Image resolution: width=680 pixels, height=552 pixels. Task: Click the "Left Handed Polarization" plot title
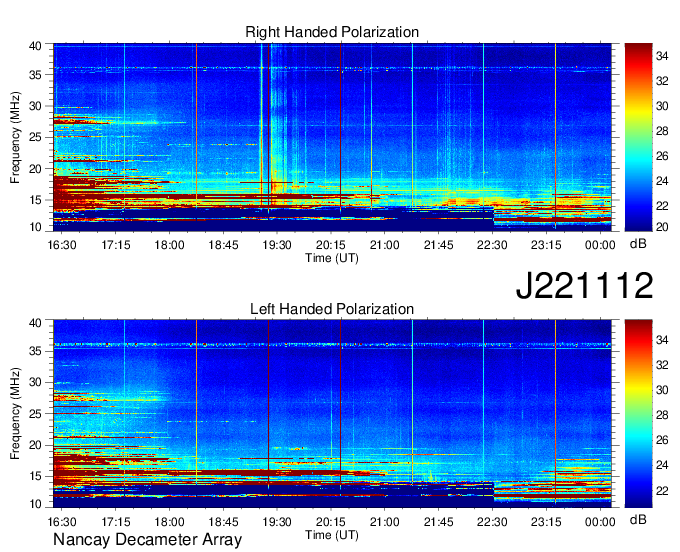332,309
